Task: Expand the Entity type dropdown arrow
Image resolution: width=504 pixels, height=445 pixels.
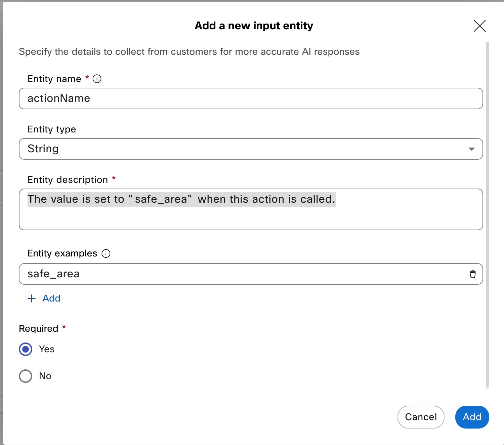Action: point(471,149)
